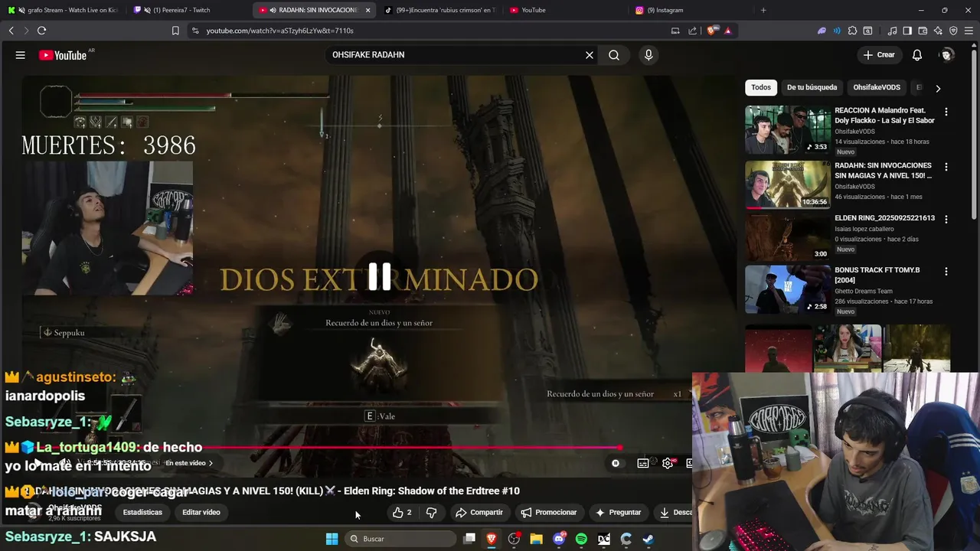Switch to rubius crimson TikTok tab
This screenshot has height=551, width=980.
click(439, 10)
